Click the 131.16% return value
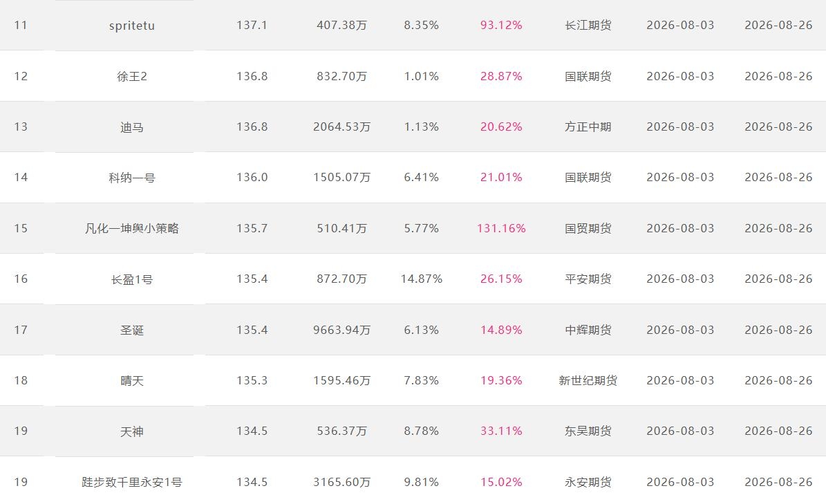 tap(501, 229)
